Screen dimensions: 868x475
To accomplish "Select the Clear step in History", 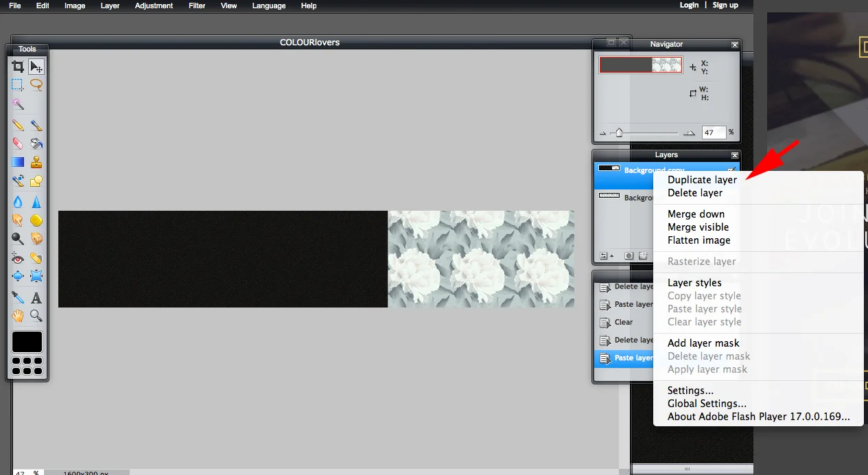I will pos(623,323).
